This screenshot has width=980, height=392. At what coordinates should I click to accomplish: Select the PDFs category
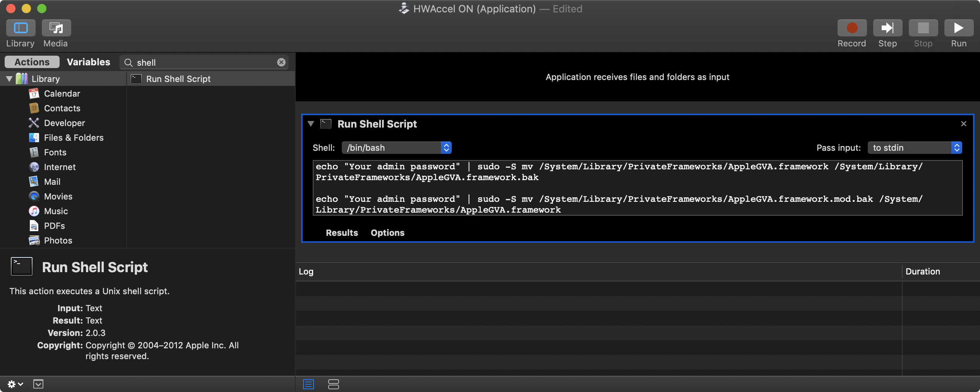point(54,226)
